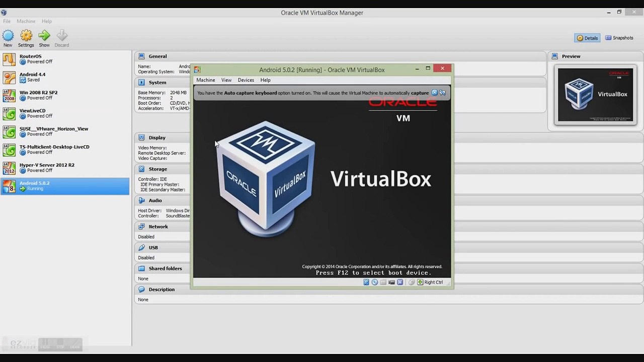Open Help menu in Android VM window
Screen dimensions: 644x362
tap(265, 80)
